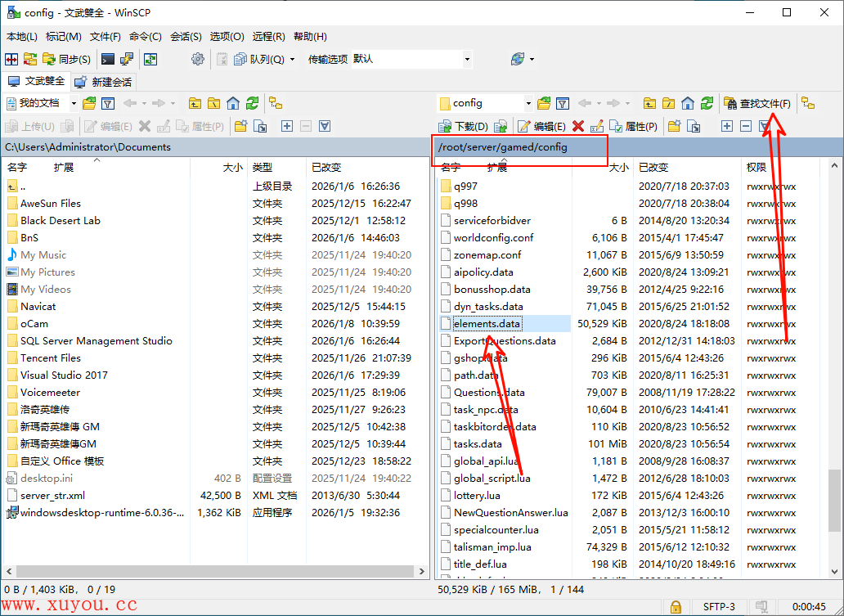
Task: Create new remote folder icon
Action: (x=674, y=126)
